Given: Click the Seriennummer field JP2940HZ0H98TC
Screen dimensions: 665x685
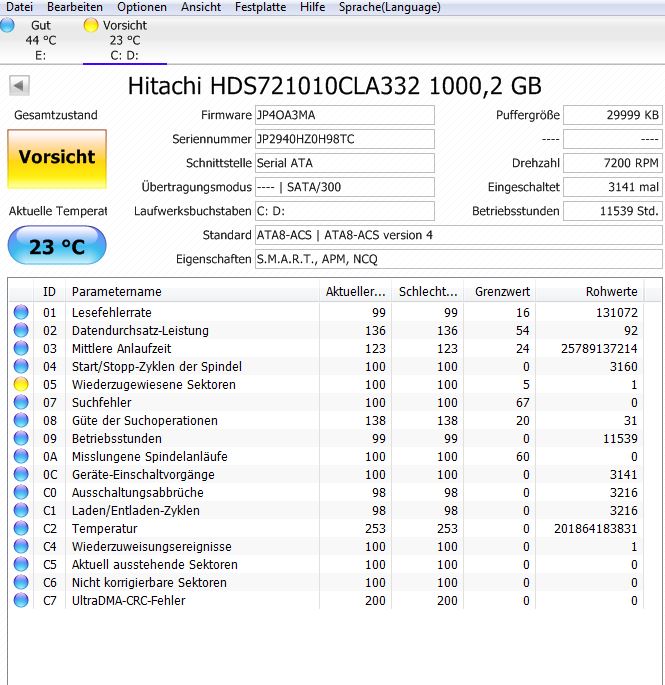Looking at the screenshot, I should click(345, 139).
